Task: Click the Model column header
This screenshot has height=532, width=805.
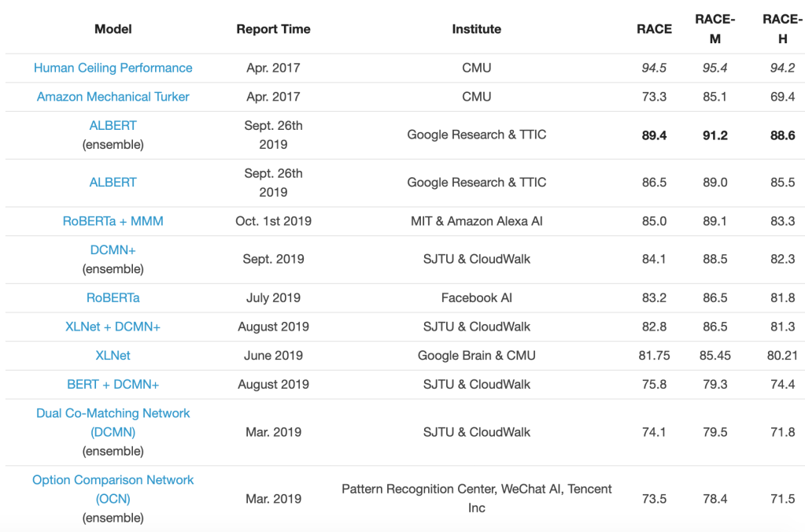Action: [113, 29]
